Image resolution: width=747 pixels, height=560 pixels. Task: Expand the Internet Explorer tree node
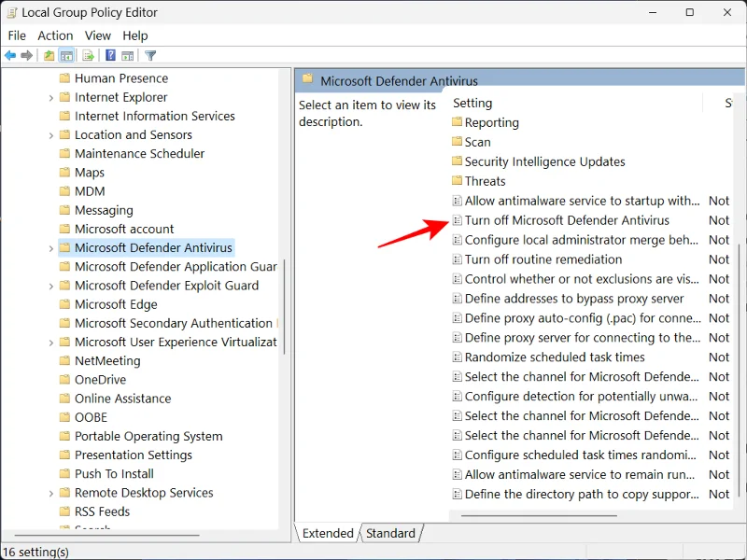[52, 97]
